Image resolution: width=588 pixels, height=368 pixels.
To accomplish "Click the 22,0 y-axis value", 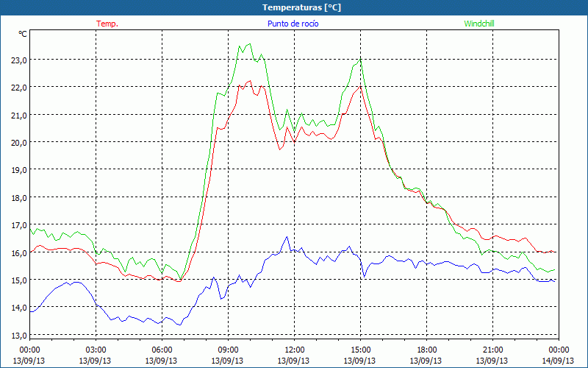I will (19, 88).
